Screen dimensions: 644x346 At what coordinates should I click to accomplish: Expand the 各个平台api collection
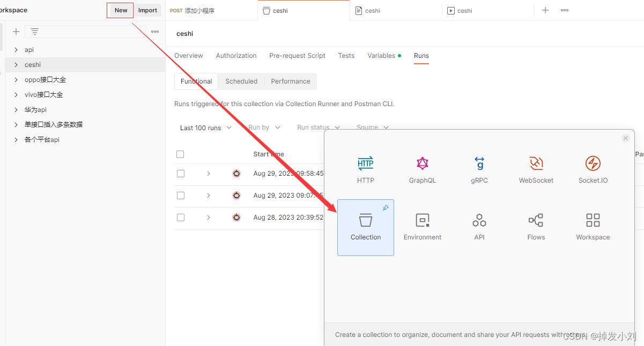(16, 140)
